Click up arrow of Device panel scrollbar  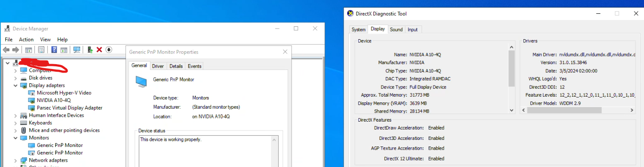(x=511, y=47)
